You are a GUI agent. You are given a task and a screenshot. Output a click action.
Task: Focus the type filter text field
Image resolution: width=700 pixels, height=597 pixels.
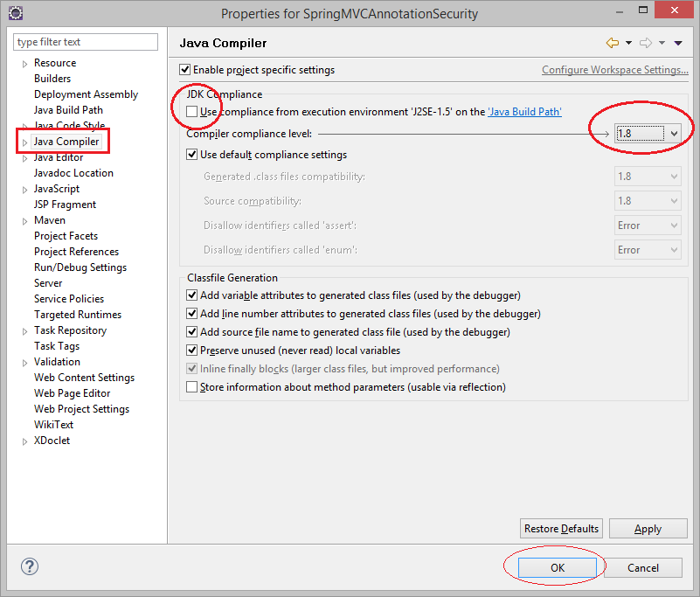(86, 42)
